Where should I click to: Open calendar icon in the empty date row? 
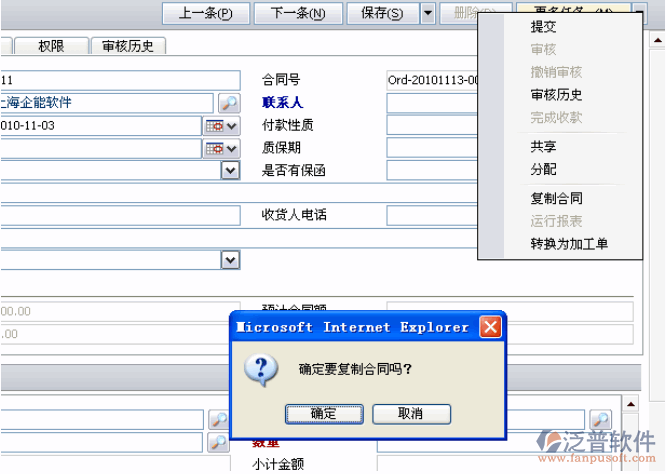[x=214, y=149]
